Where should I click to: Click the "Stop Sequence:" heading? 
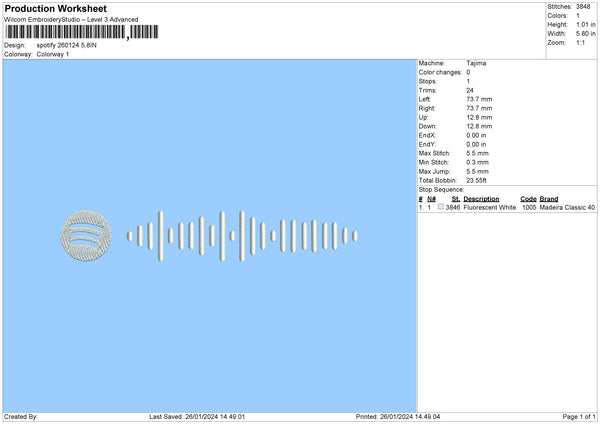[441, 190]
